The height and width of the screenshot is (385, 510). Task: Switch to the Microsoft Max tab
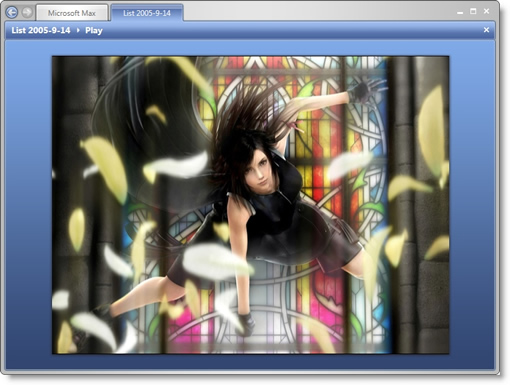coord(72,13)
